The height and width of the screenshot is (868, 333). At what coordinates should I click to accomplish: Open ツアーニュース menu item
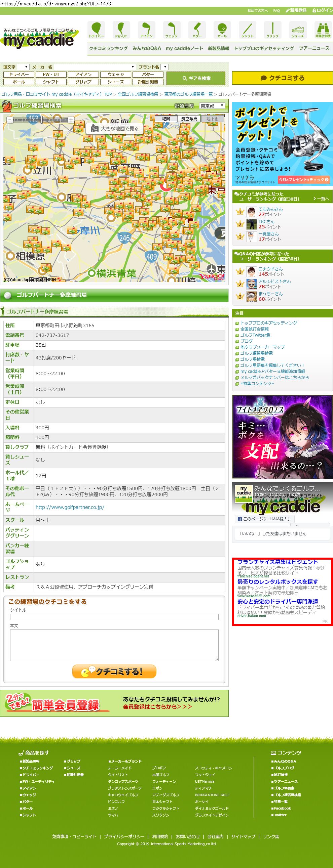click(x=314, y=48)
